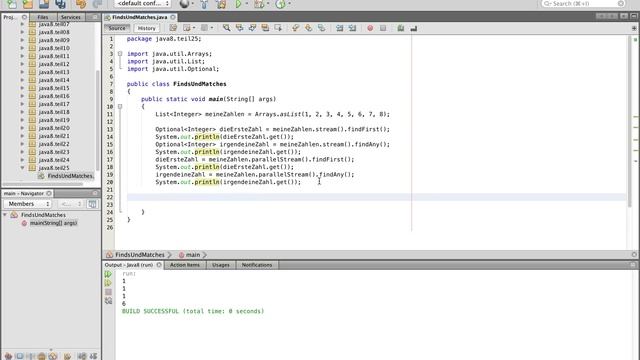Open the default config combo box
This screenshot has height=360, width=640.
coord(142,4)
